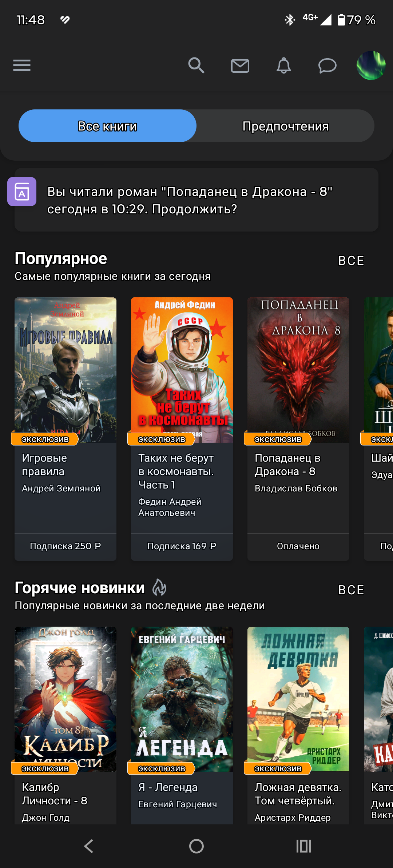This screenshot has width=393, height=868.
Task: Open the chat speech bubble icon
Action: 327,66
